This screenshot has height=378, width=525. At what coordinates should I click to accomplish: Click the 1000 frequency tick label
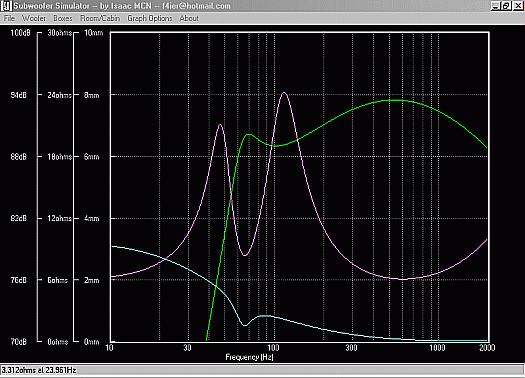pos(437,348)
